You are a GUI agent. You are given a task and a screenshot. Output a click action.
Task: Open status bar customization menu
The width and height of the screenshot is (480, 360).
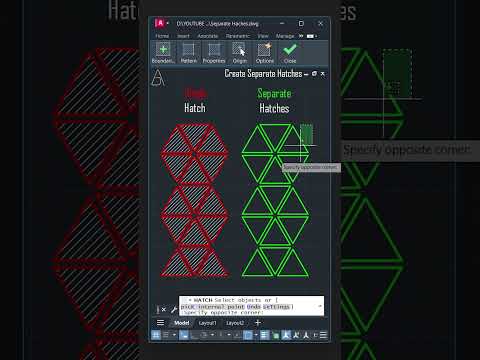pos(323,335)
